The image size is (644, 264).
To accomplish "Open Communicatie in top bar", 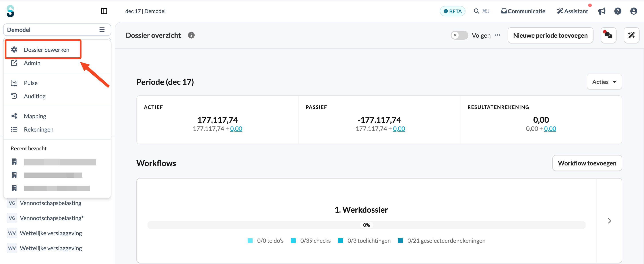I will click(523, 11).
